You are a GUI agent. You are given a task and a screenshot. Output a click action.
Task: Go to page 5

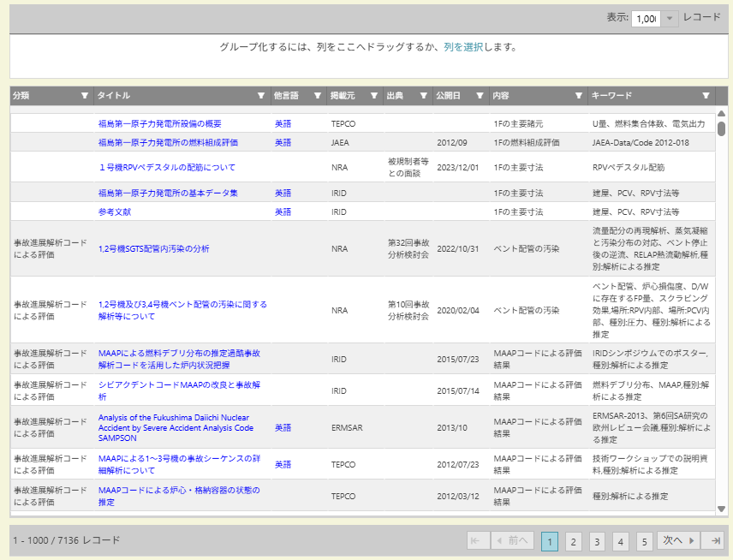[644, 542]
